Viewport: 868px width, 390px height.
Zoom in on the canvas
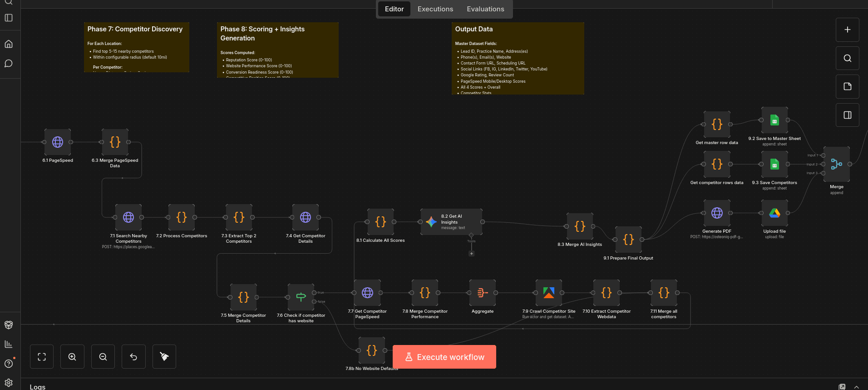pos(72,357)
